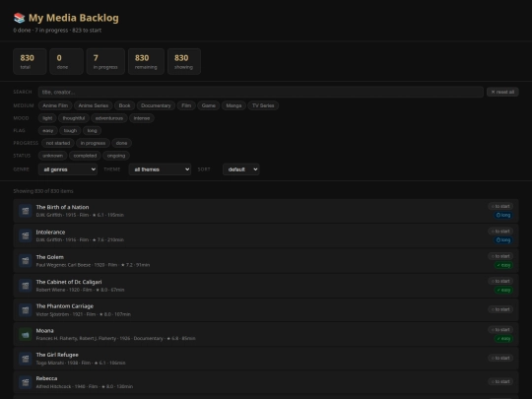Click the reset all button

502,92
